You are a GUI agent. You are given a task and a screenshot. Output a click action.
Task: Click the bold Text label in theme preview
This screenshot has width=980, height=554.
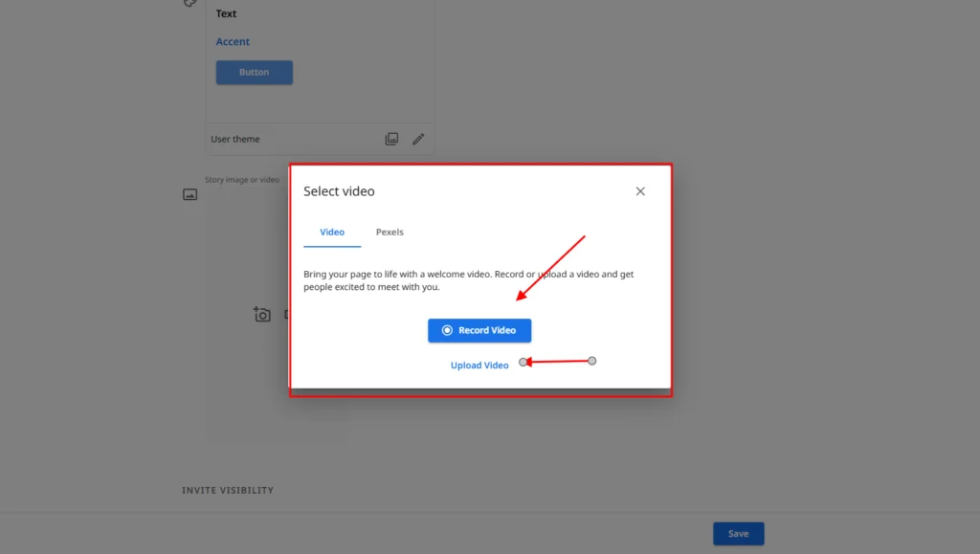(x=227, y=14)
